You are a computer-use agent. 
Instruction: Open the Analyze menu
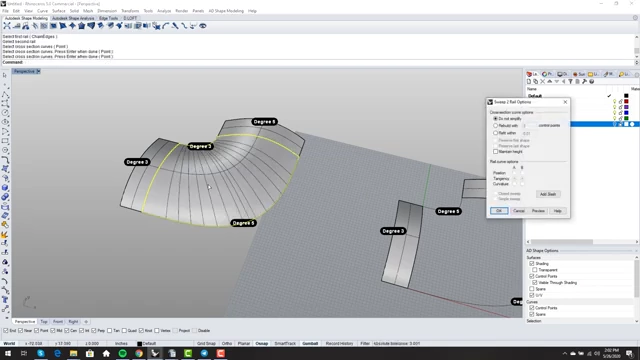(164, 11)
